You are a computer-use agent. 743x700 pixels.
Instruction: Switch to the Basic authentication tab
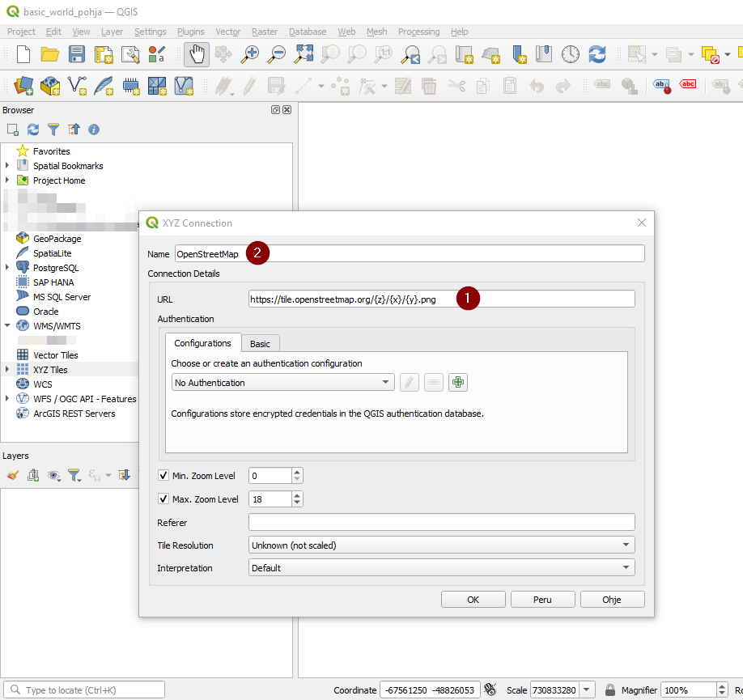260,344
